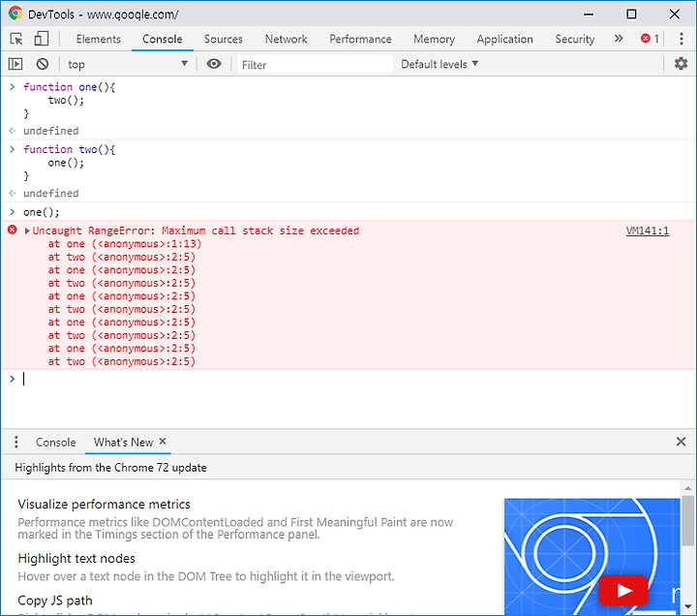Select the What's New drawer tab
Screen dimensions: 697x616
(123, 443)
